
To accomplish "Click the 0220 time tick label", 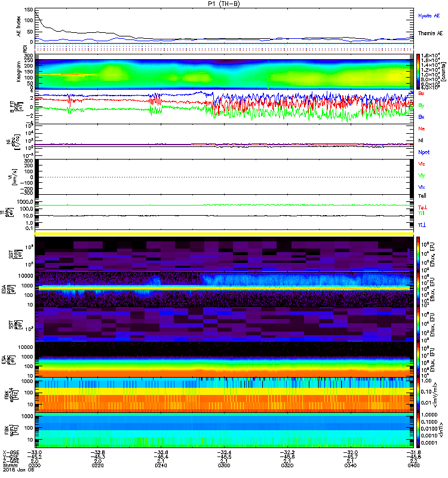I will click(x=97, y=465).
